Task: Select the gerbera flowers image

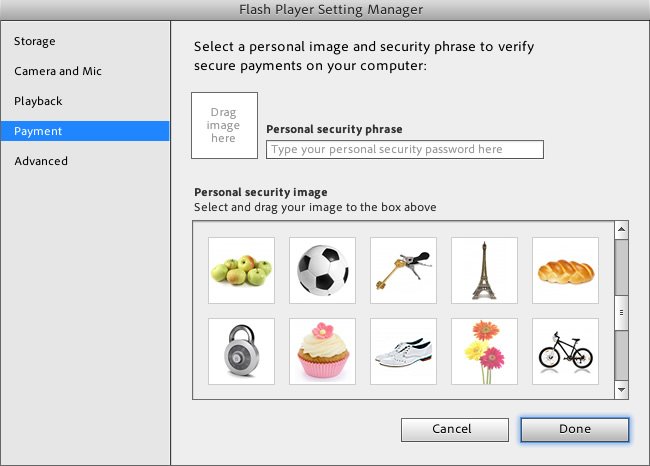Action: click(484, 351)
